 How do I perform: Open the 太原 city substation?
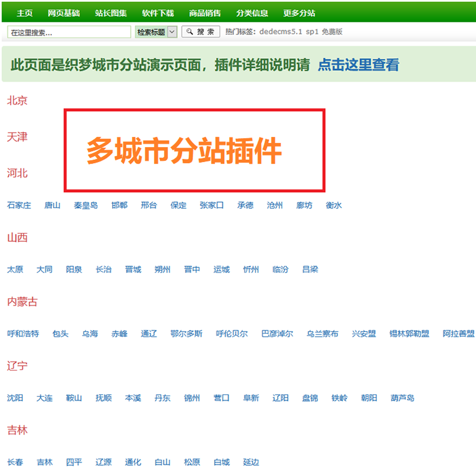15,269
